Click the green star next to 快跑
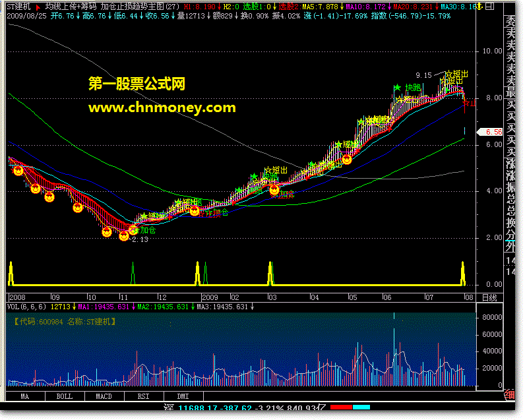This screenshot has height=420, width=525. tap(398, 88)
